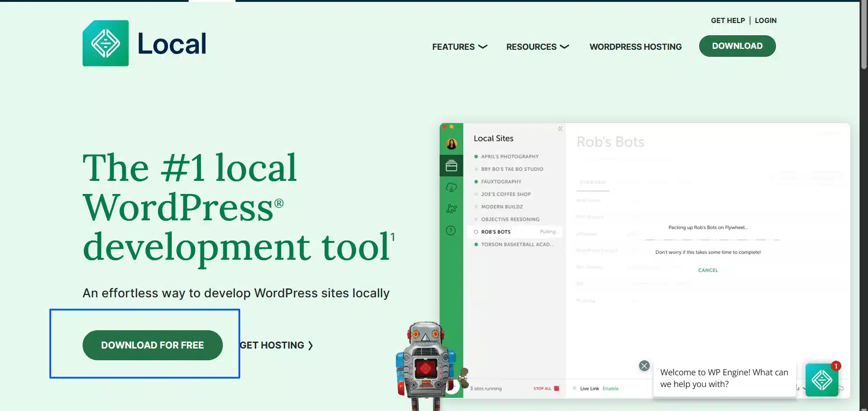Expand the Features dropdown menu
Image resolution: width=868 pixels, height=411 pixels.
(460, 47)
